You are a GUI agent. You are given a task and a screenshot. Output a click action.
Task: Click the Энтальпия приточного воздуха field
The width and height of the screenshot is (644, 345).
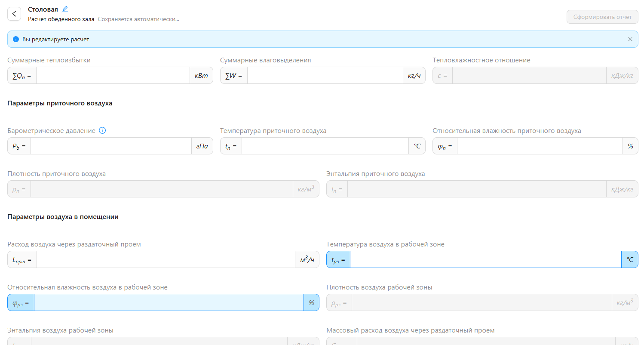pos(476,189)
